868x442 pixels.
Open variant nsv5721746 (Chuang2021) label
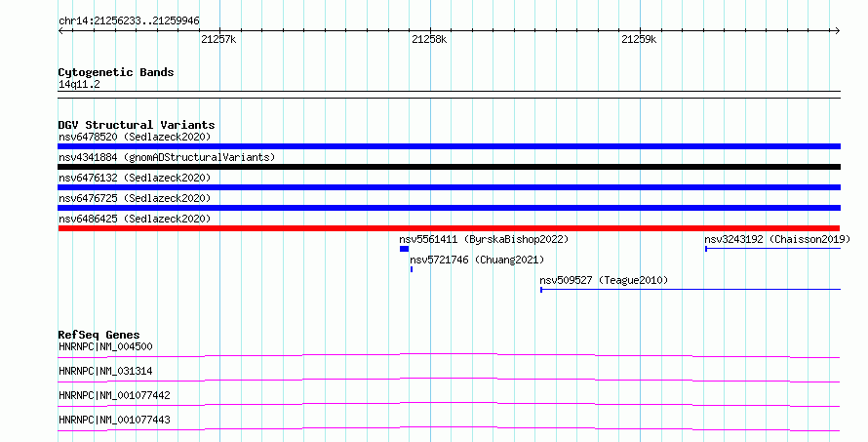pyautogui.click(x=477, y=260)
